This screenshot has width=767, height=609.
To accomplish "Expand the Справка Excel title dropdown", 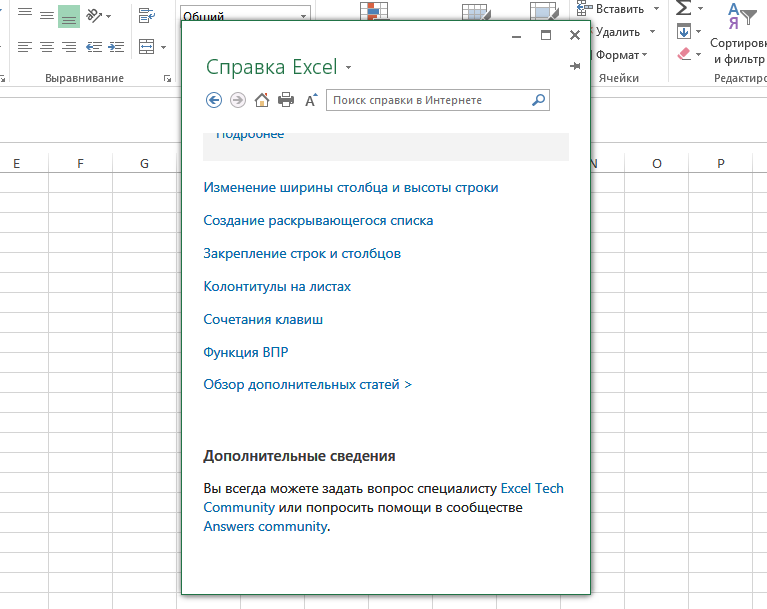I will 348,68.
